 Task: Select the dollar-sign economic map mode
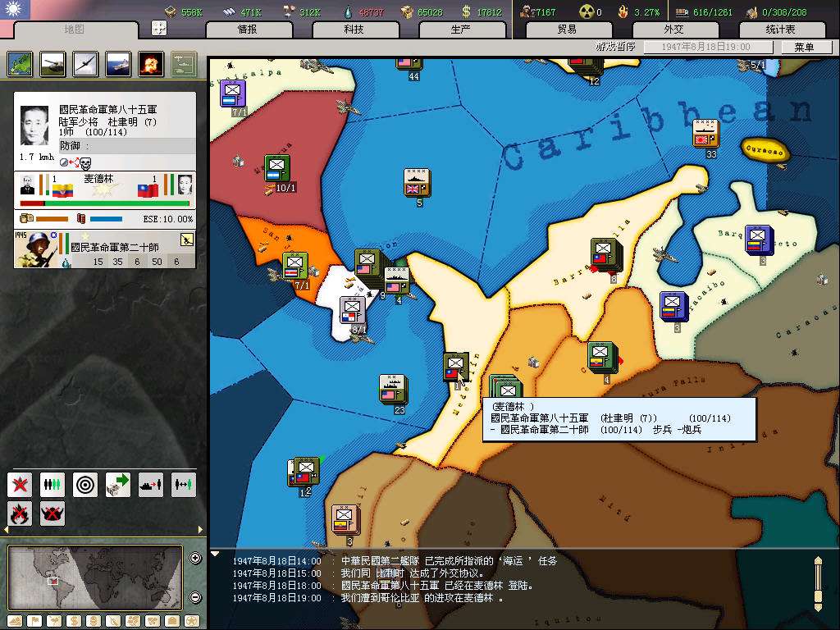(x=73, y=622)
